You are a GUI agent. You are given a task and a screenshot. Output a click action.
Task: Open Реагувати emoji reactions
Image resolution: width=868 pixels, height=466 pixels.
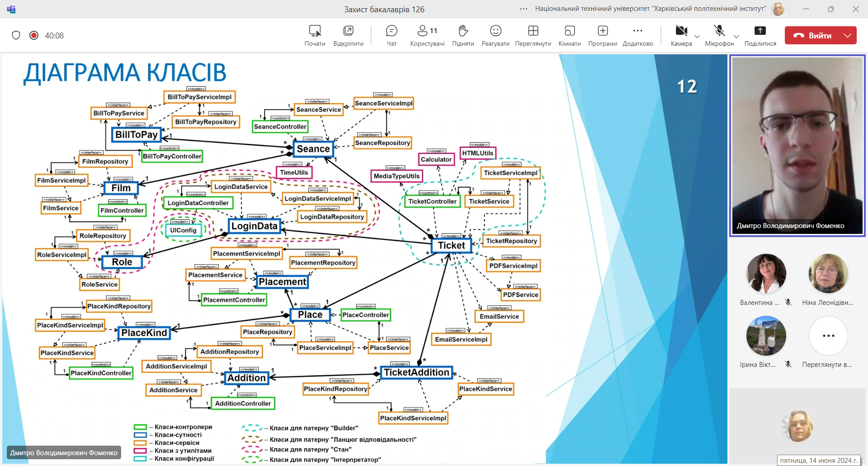pyautogui.click(x=495, y=35)
